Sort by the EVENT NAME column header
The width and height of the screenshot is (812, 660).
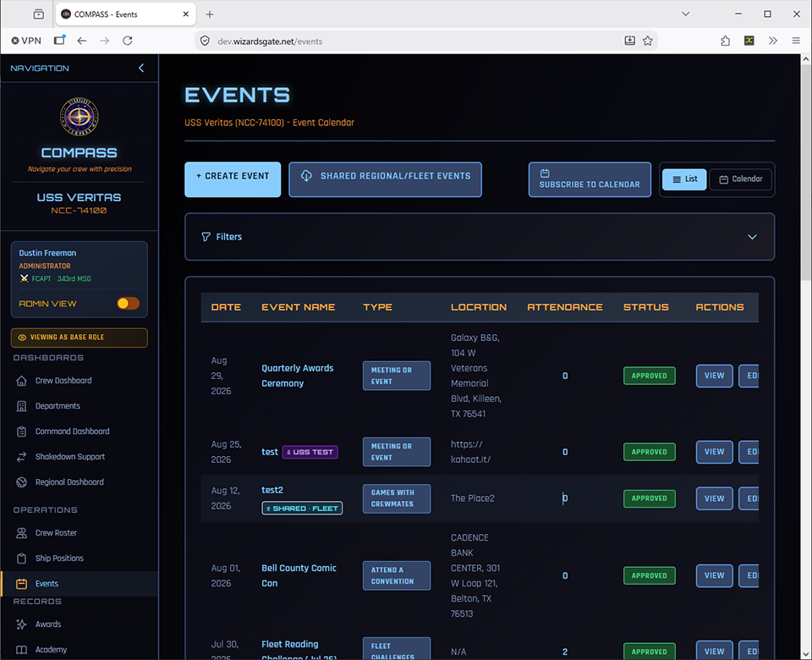click(299, 307)
